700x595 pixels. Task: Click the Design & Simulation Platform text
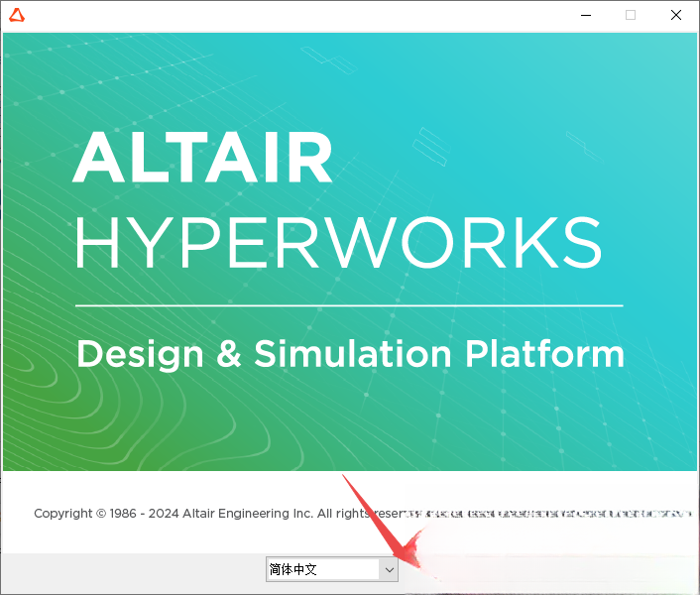click(350, 354)
